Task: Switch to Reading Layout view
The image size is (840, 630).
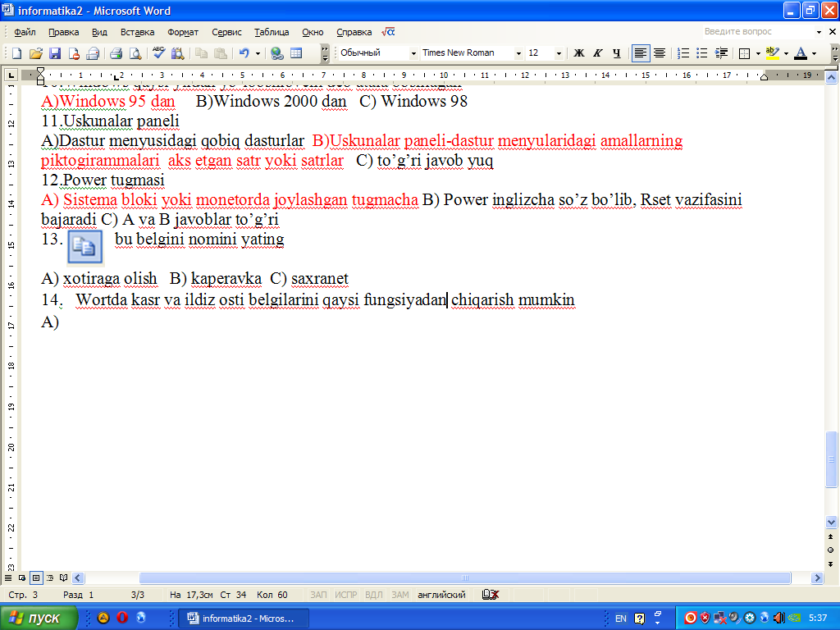Action: click(x=64, y=578)
